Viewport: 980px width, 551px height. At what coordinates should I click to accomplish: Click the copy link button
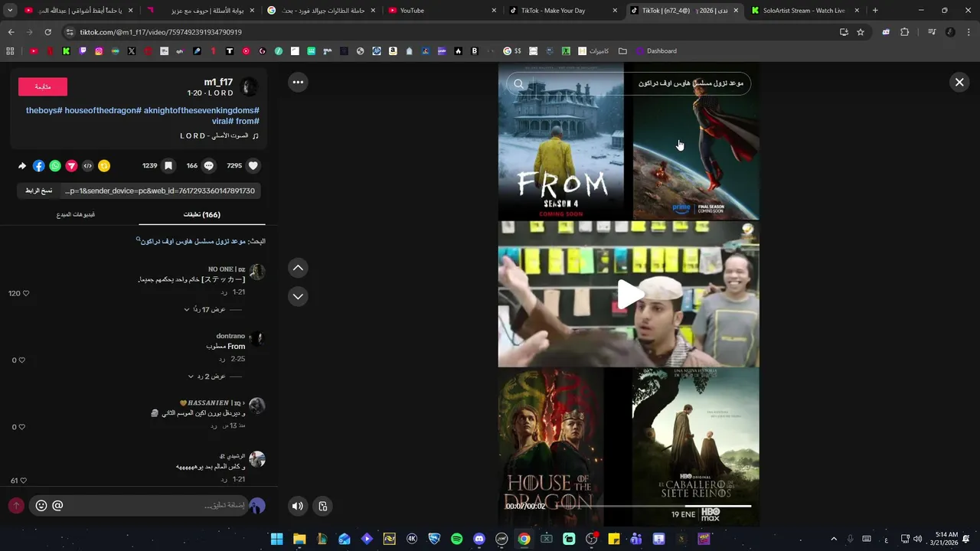[37, 191]
